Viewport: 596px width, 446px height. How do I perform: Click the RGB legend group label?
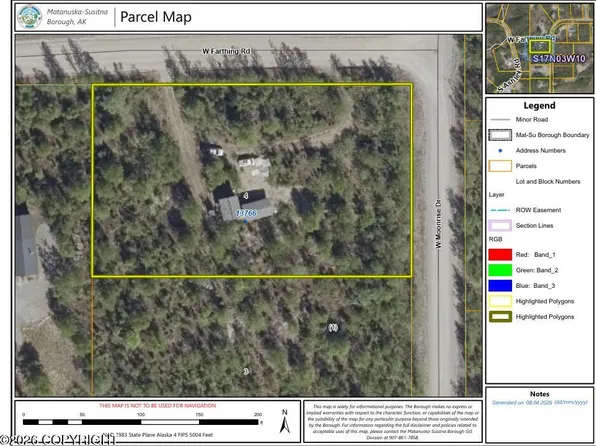495,239
